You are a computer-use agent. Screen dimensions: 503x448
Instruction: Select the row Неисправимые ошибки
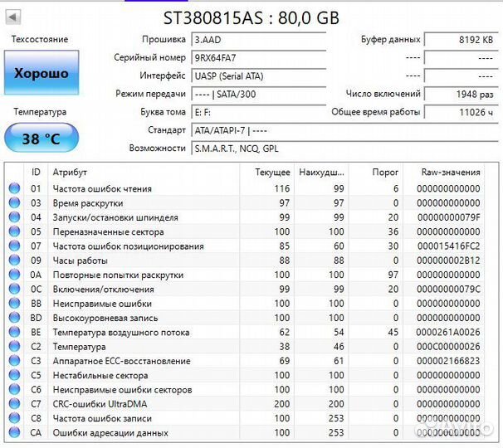click(x=244, y=303)
